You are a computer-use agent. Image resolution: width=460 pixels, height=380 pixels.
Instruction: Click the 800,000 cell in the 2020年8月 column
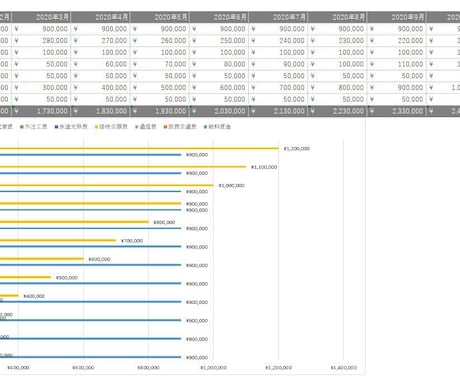pyautogui.click(x=337, y=88)
